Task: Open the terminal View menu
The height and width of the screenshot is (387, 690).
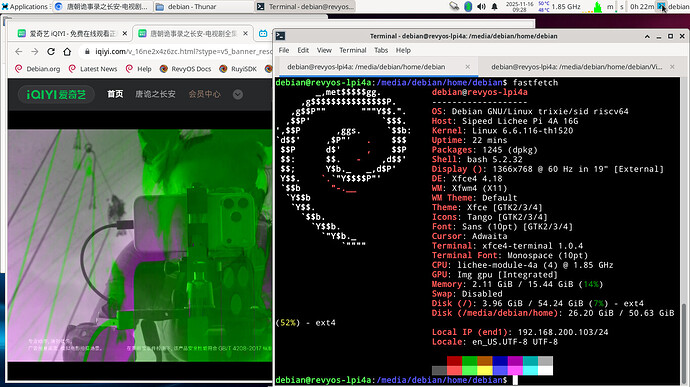Action: click(x=324, y=50)
